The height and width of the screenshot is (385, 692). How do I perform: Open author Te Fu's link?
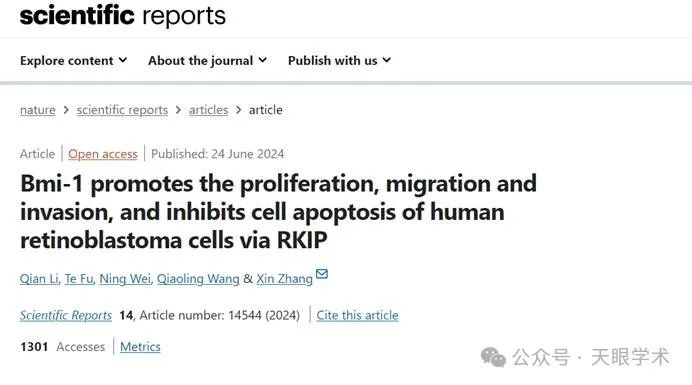click(79, 279)
